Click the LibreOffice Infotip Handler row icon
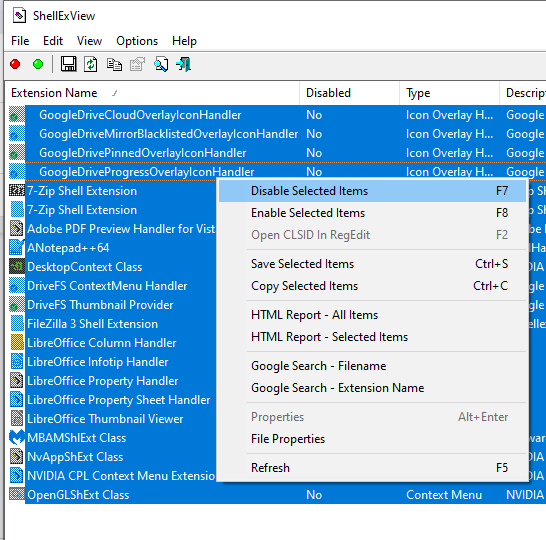 click(x=17, y=362)
